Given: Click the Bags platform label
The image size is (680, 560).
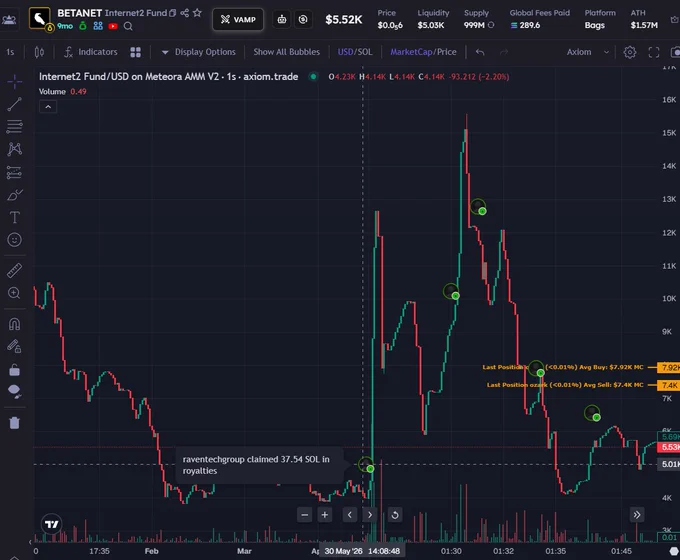Looking at the screenshot, I should coord(595,25).
